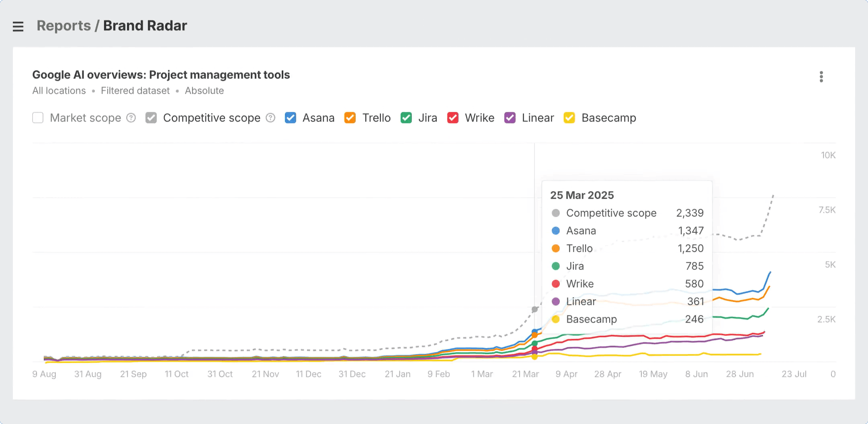
Task: Toggle the Linear series checkbox
Action: (x=510, y=118)
